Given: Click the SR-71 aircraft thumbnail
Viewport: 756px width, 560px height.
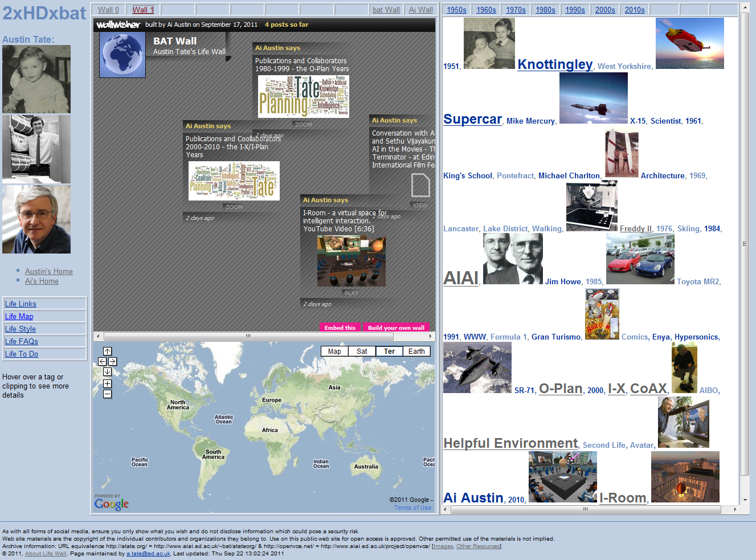Looking at the screenshot, I should click(477, 367).
